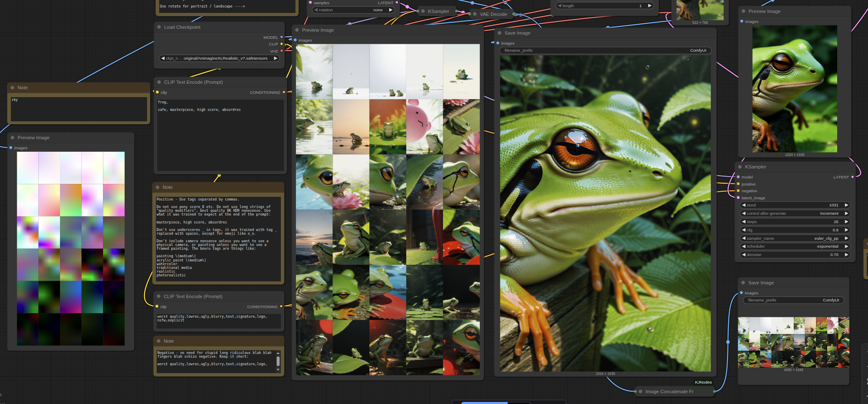Click the filename_prefix field on thumbnail-grid Save Image
This screenshot has width=868, height=404.
pyautogui.click(x=793, y=300)
